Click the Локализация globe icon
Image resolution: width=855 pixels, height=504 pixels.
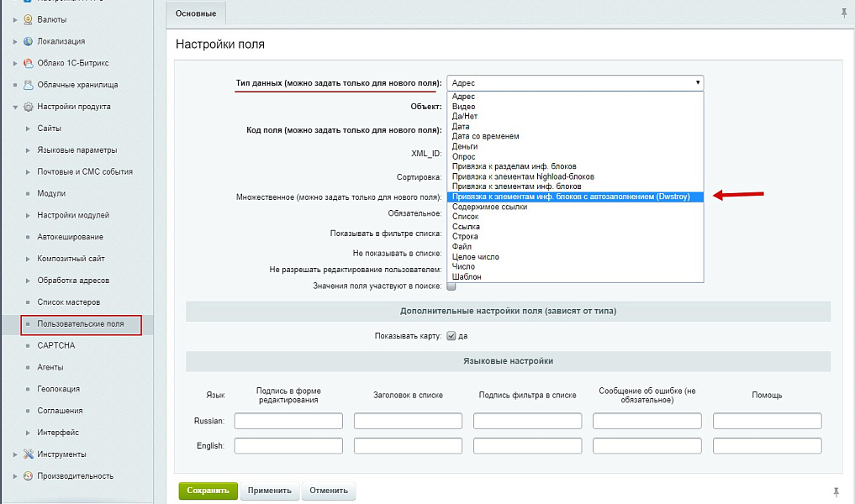click(x=29, y=41)
